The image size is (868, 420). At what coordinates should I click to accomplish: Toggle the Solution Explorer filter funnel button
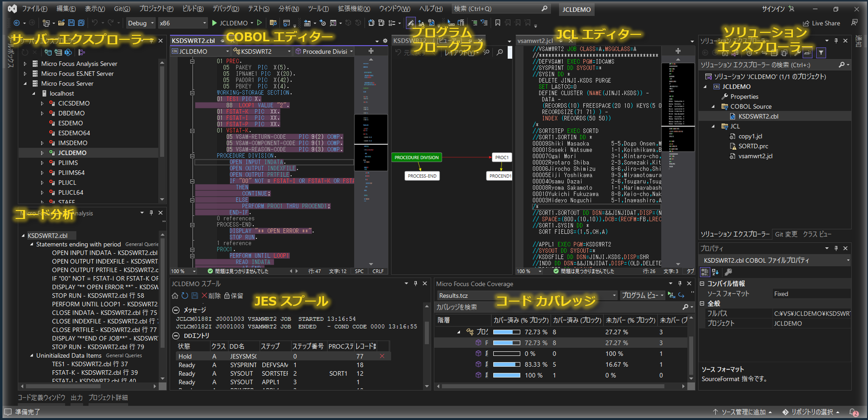pyautogui.click(x=821, y=52)
